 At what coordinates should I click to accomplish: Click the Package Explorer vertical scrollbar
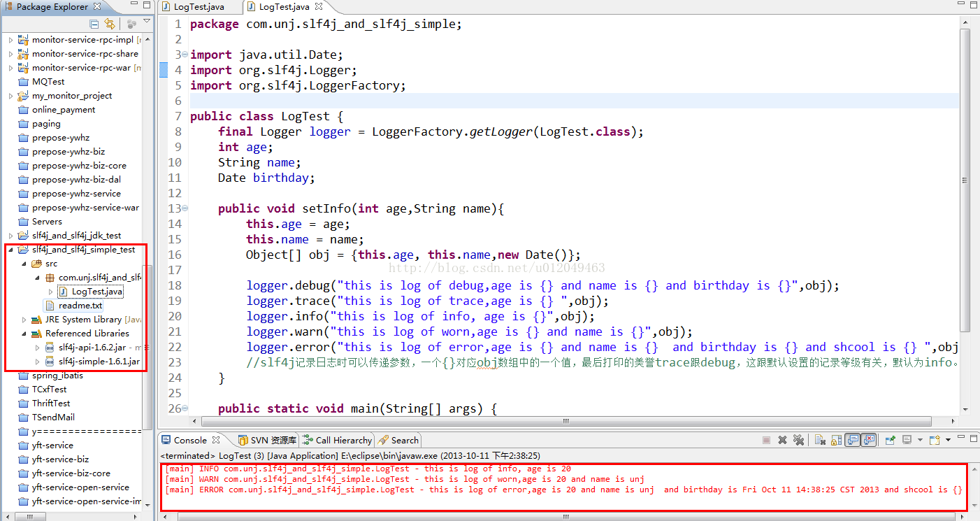147,348
